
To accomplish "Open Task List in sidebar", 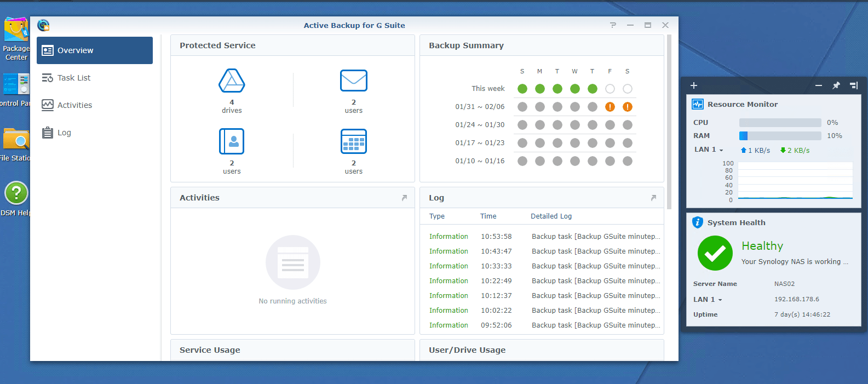I will [x=95, y=78].
